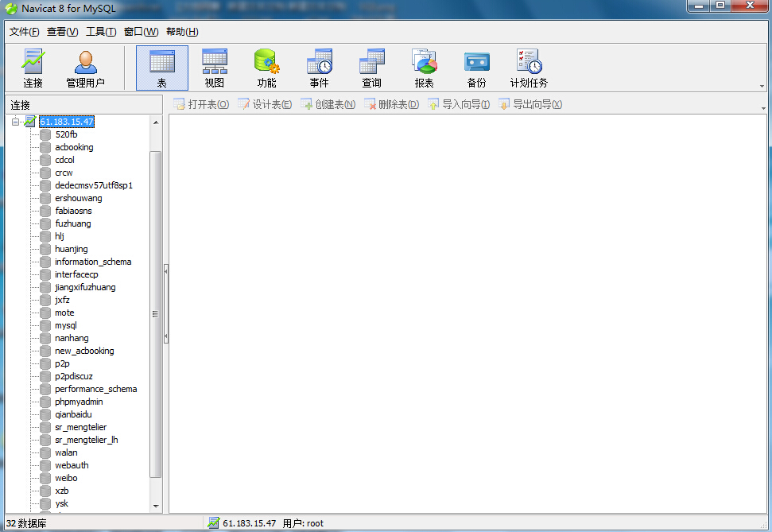Open the 查看(V) menu
The image size is (772, 532).
coord(63,32)
